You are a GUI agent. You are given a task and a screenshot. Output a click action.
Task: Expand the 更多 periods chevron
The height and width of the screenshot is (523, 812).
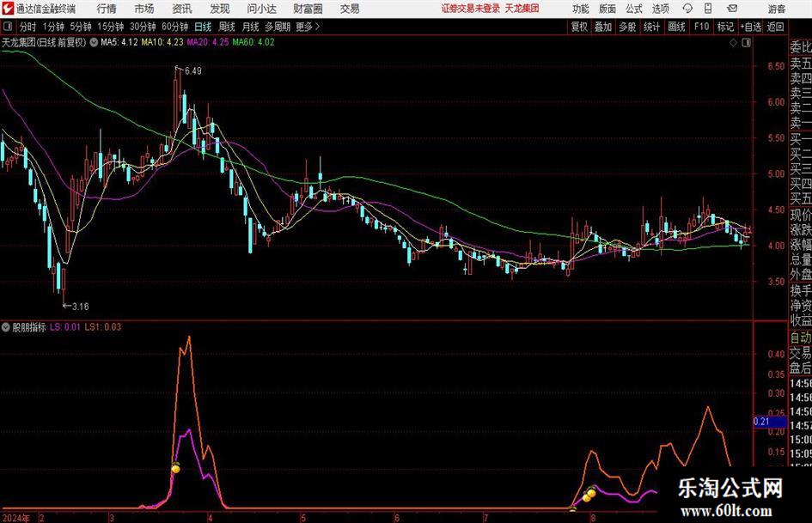tap(317, 27)
